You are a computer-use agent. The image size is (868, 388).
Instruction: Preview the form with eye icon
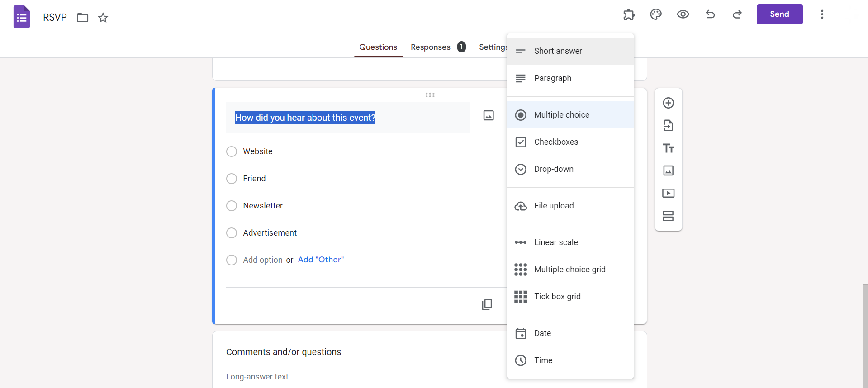click(x=683, y=14)
